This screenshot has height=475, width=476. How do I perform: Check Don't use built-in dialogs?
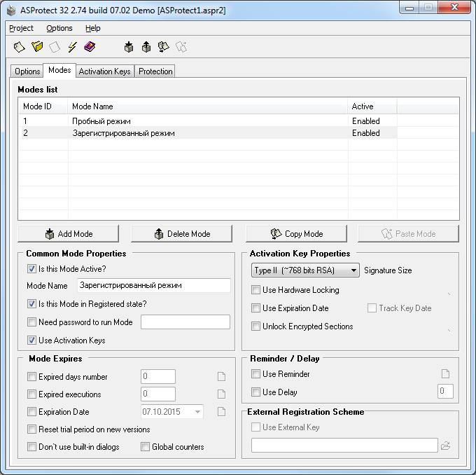pyautogui.click(x=31, y=447)
